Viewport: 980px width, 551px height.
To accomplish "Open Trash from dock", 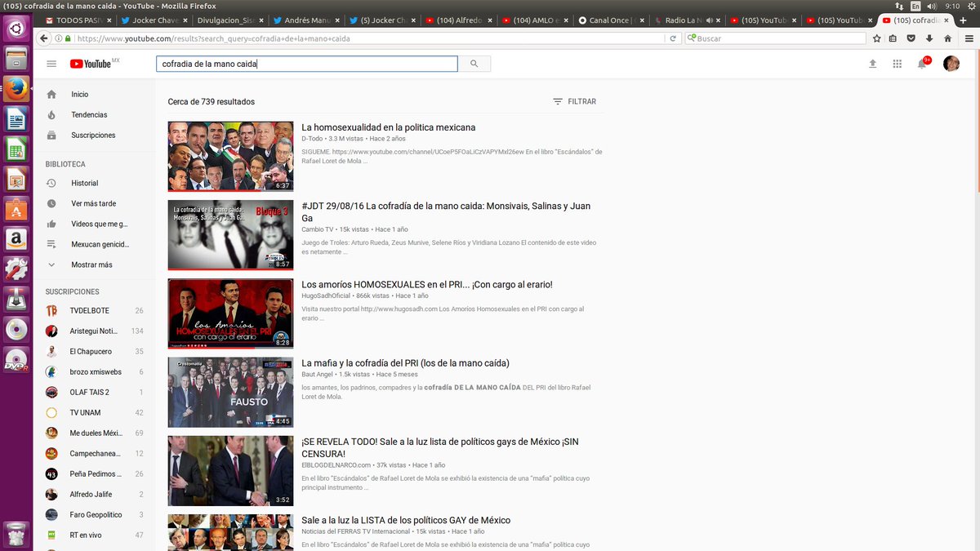I will pos(16,534).
